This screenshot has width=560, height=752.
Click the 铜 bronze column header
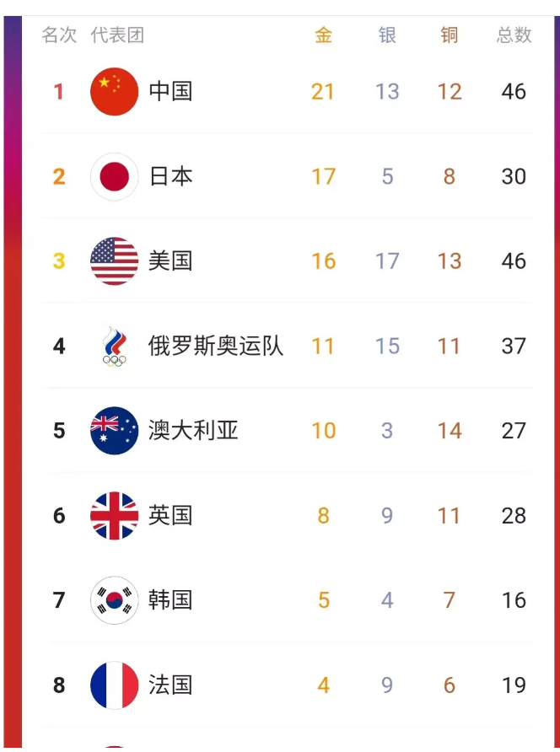[x=450, y=35]
